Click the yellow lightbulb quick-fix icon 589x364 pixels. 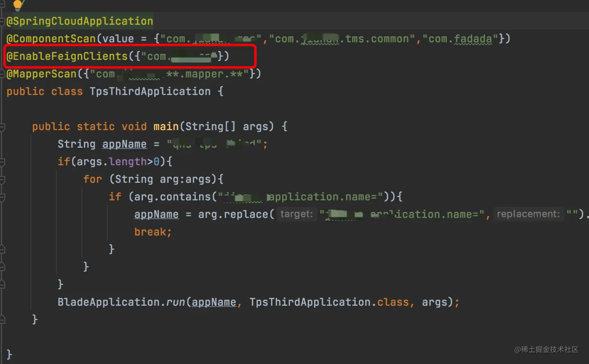[x=18, y=5]
